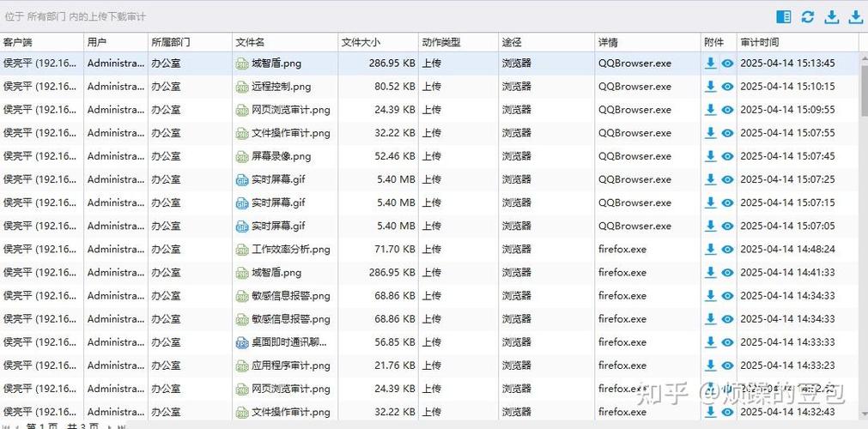
Task: Download attachment for the 15:09:55 网页浏览审计.png row
Action: (710, 110)
